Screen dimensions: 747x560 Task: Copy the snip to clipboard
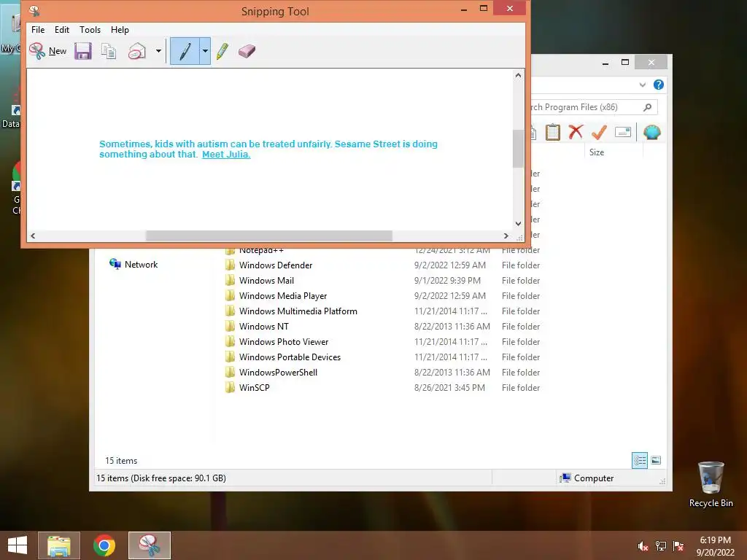[x=109, y=51]
